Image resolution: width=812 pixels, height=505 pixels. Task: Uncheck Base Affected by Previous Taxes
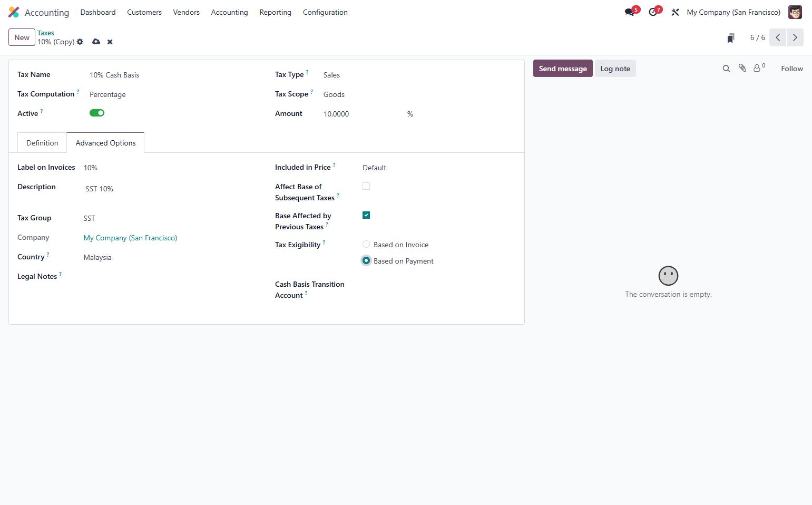pos(366,215)
